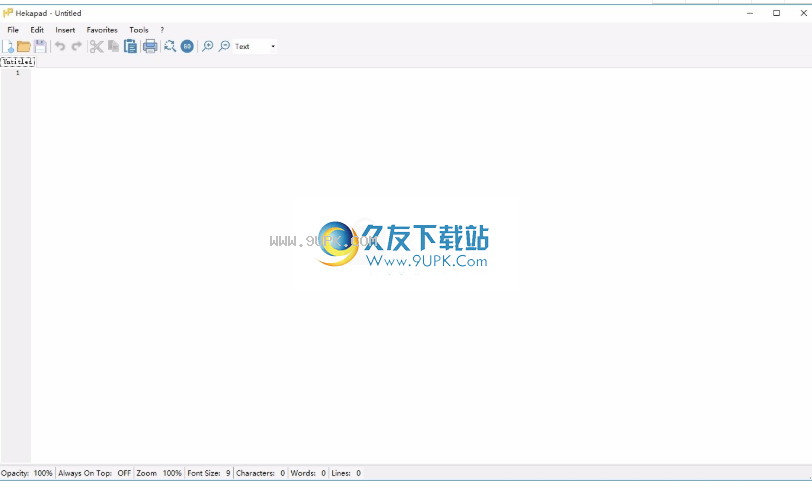Open the Edit menu
Screen dimensions: 812x488
tap(37, 30)
